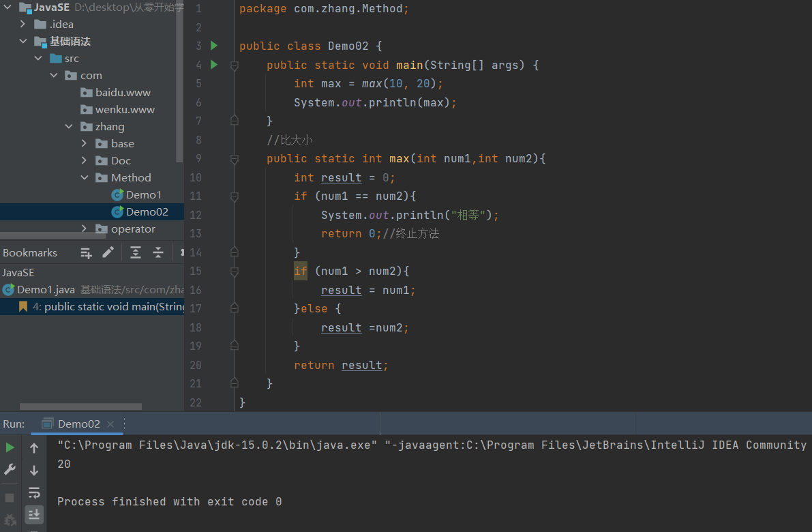This screenshot has height=532, width=812.
Task: Click the pencil edit icon in Bookmarks
Action: [108, 252]
